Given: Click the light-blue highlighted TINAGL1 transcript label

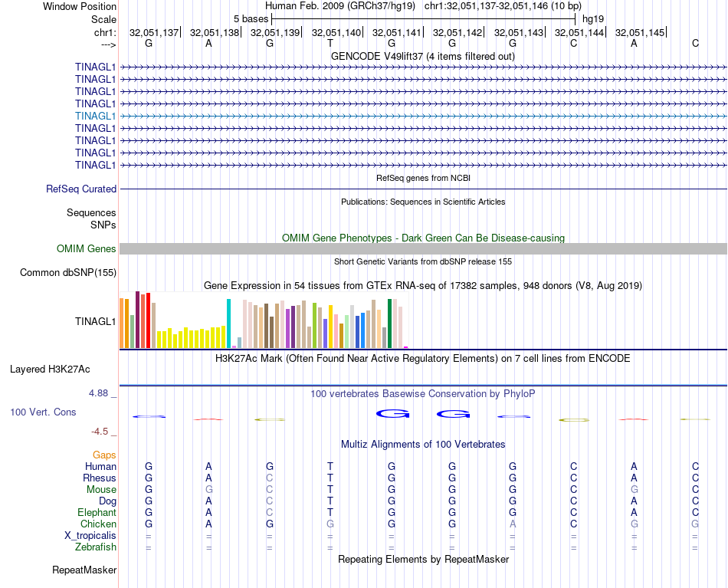Looking at the screenshot, I should coord(95,116).
